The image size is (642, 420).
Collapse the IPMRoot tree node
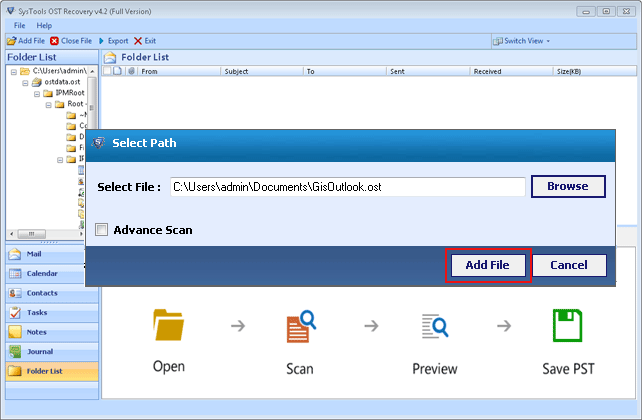[x=37, y=94]
